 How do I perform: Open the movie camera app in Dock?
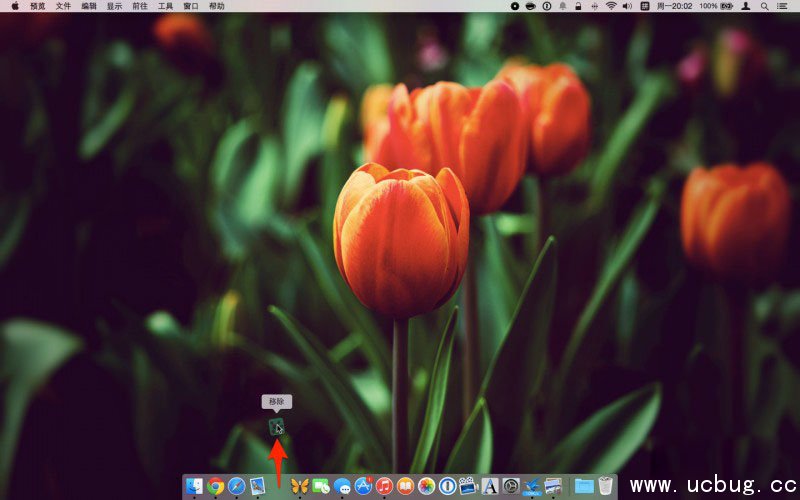(468, 486)
